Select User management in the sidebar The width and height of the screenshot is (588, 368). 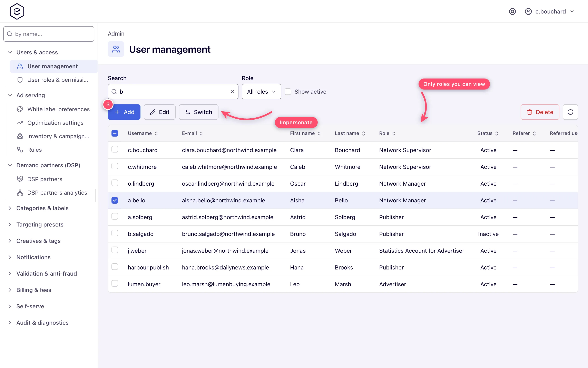click(x=54, y=66)
